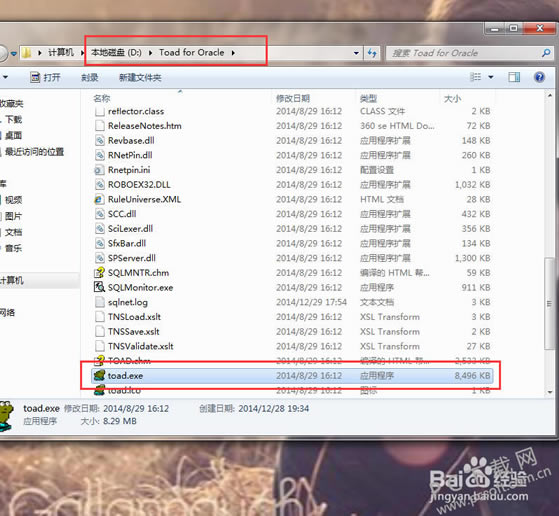Click the Rnetpin.ini settings file icon
The height and width of the screenshot is (516, 559).
[x=99, y=170]
